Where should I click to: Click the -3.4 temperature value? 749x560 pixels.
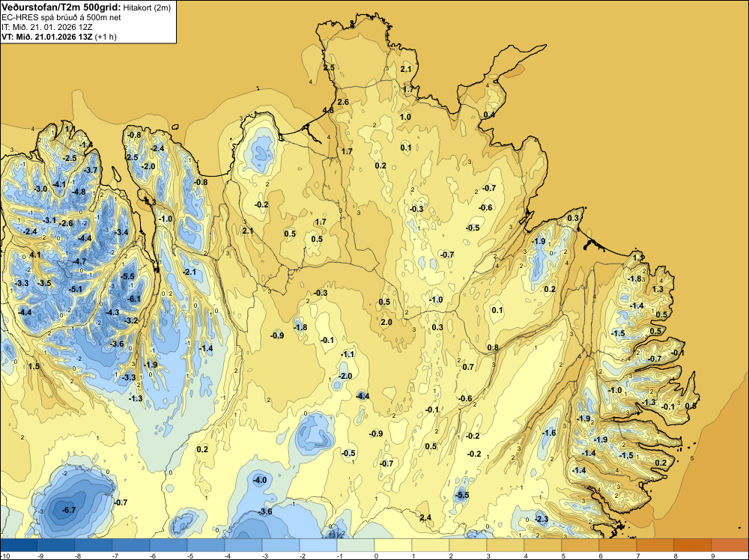point(122,233)
